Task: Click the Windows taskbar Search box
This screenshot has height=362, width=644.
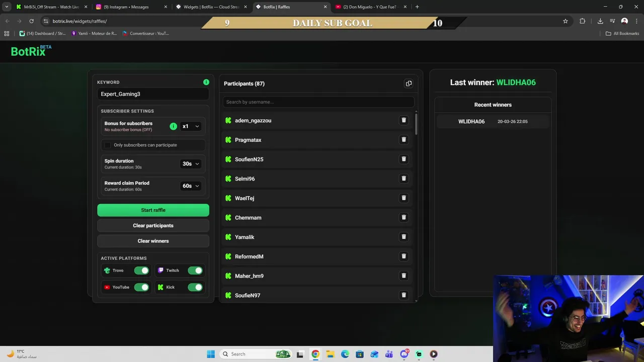Action: (256, 354)
